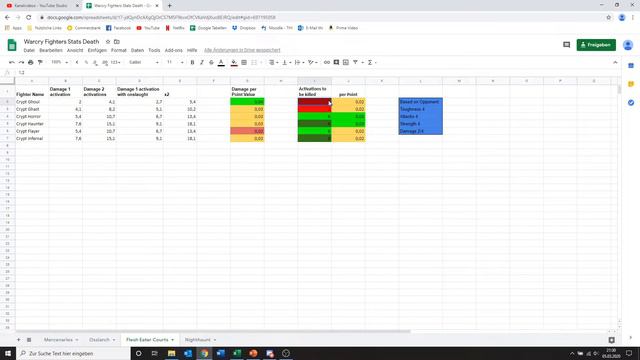Click the saved-in-Drive status link

[242, 50]
